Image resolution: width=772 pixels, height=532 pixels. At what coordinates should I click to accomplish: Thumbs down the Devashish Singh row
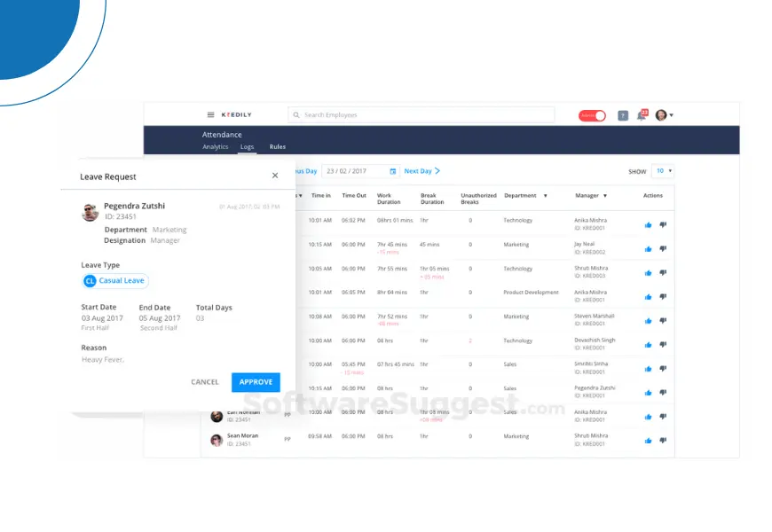click(663, 345)
